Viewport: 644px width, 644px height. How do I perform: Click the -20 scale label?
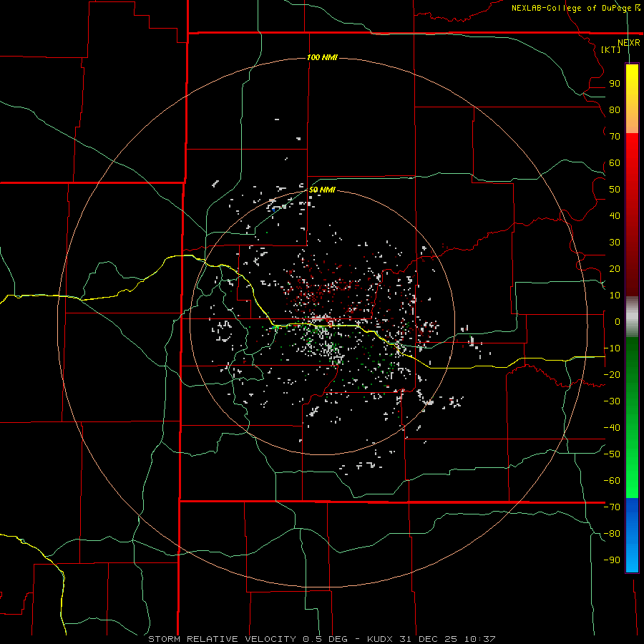tap(612, 374)
